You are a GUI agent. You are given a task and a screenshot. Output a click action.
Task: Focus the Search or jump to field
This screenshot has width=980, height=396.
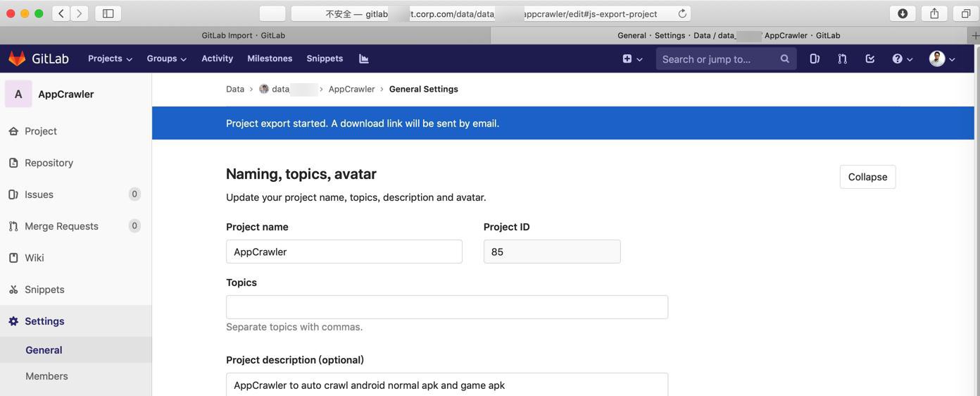[x=726, y=59]
